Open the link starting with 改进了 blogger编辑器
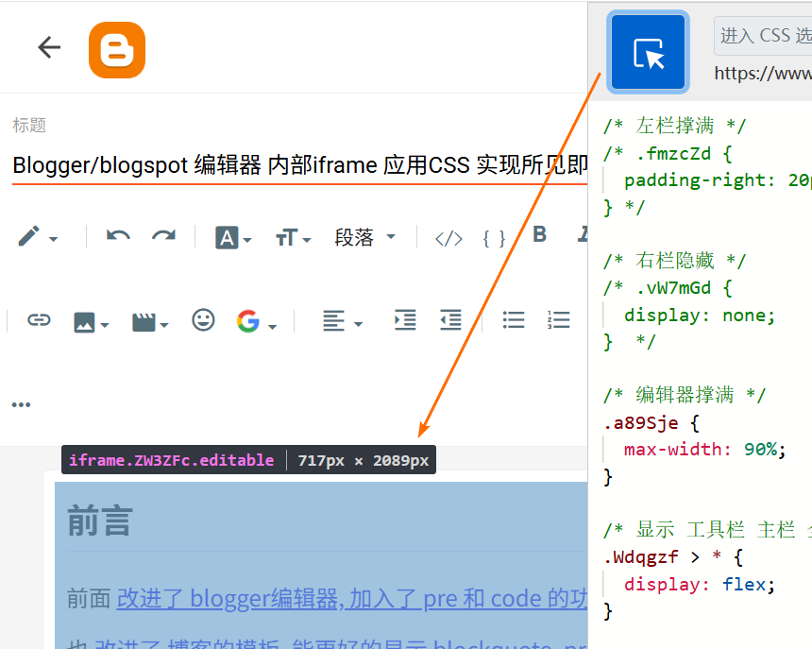 click(351, 599)
